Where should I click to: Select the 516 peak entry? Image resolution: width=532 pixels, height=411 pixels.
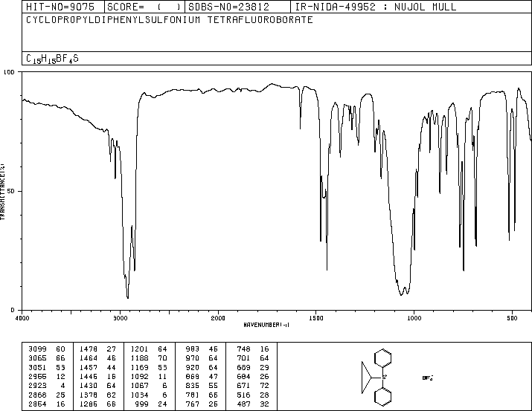(x=253, y=395)
